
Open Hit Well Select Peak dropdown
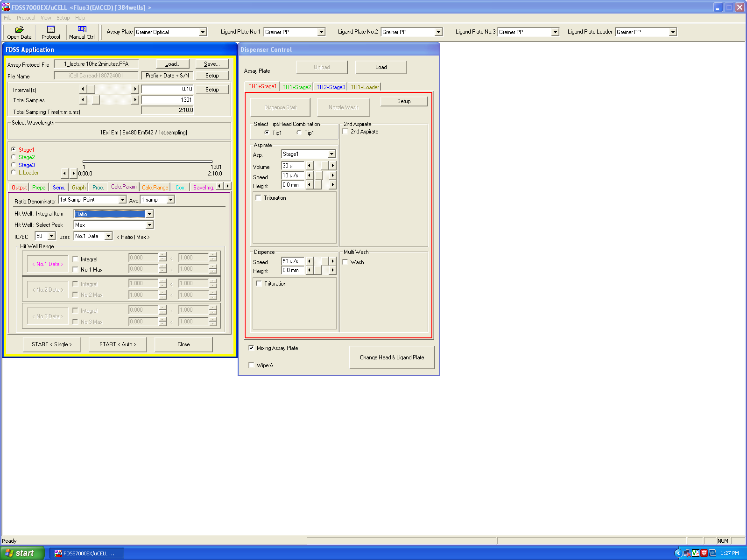tap(149, 225)
